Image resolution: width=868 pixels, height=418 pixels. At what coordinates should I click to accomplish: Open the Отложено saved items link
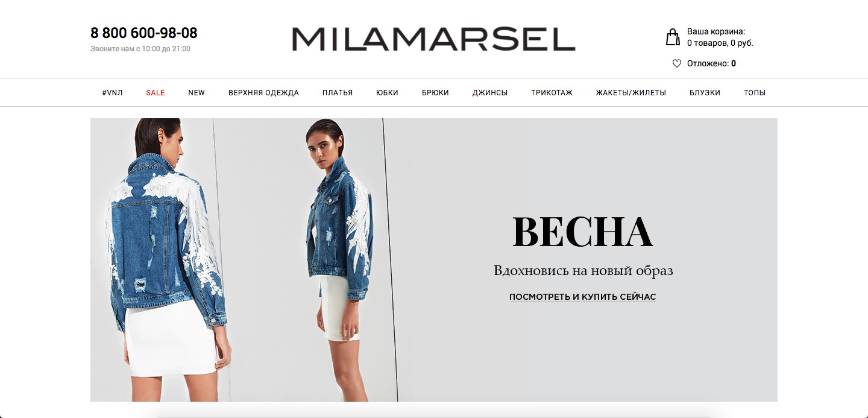pos(711,63)
